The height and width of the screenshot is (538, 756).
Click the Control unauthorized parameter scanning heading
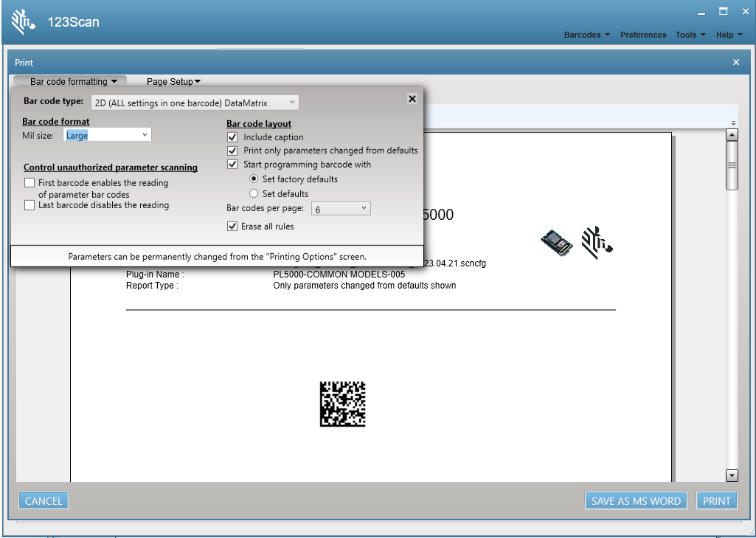[111, 168]
